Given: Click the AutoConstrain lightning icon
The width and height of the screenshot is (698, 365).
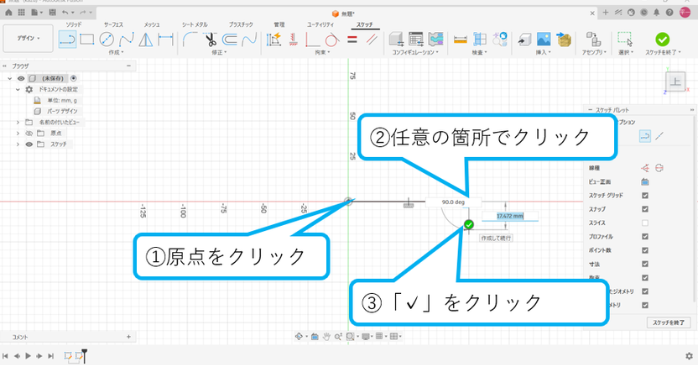Looking at the screenshot, I should coord(274,40).
